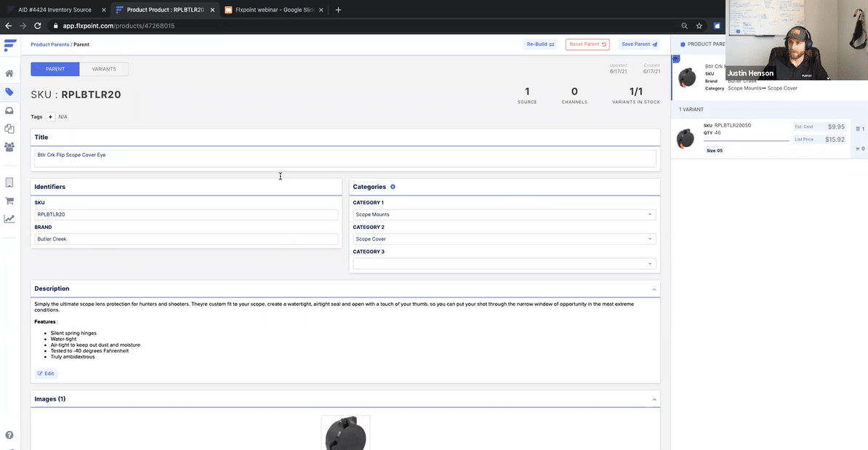Go back with the browser back arrow
This screenshot has width=868, height=450.
8,25
